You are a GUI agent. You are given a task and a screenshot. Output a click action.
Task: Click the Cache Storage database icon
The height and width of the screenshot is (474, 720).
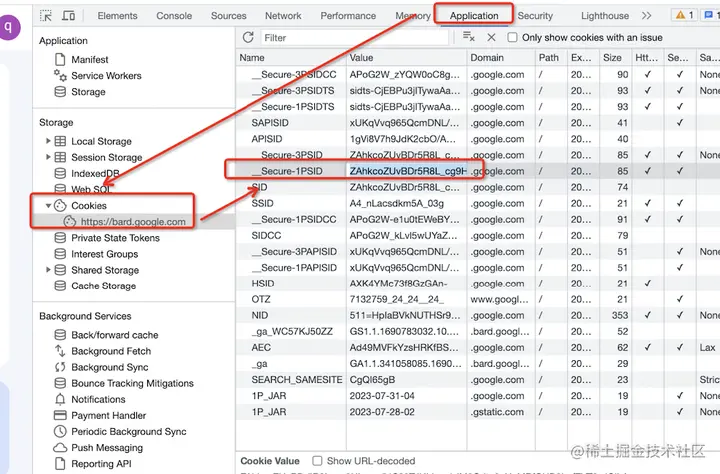click(60, 286)
